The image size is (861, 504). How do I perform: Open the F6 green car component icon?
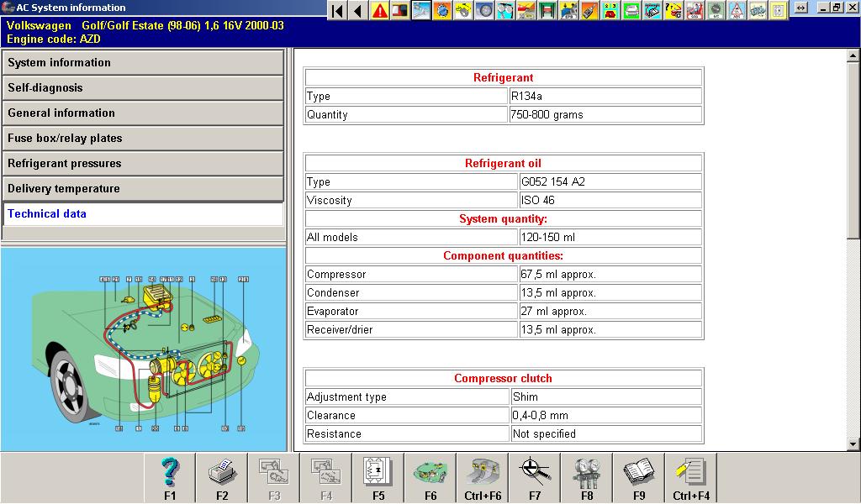pos(430,478)
